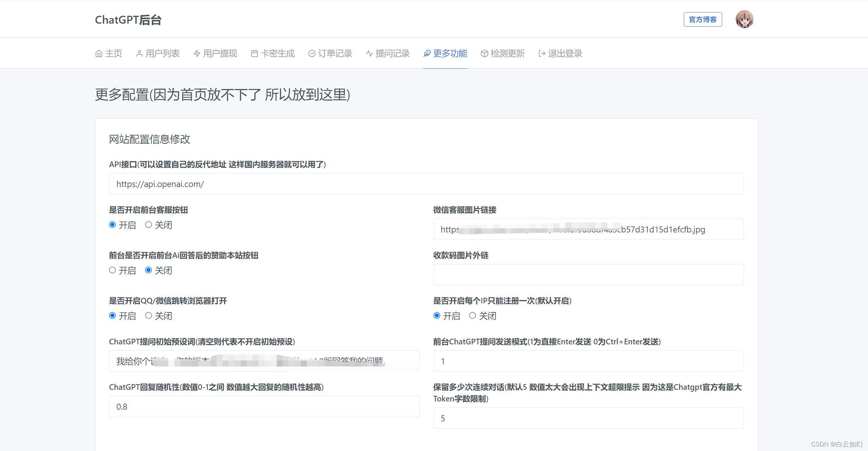Click the home icon beside 主页
Image resolution: width=868 pixels, height=451 pixels.
(x=99, y=54)
